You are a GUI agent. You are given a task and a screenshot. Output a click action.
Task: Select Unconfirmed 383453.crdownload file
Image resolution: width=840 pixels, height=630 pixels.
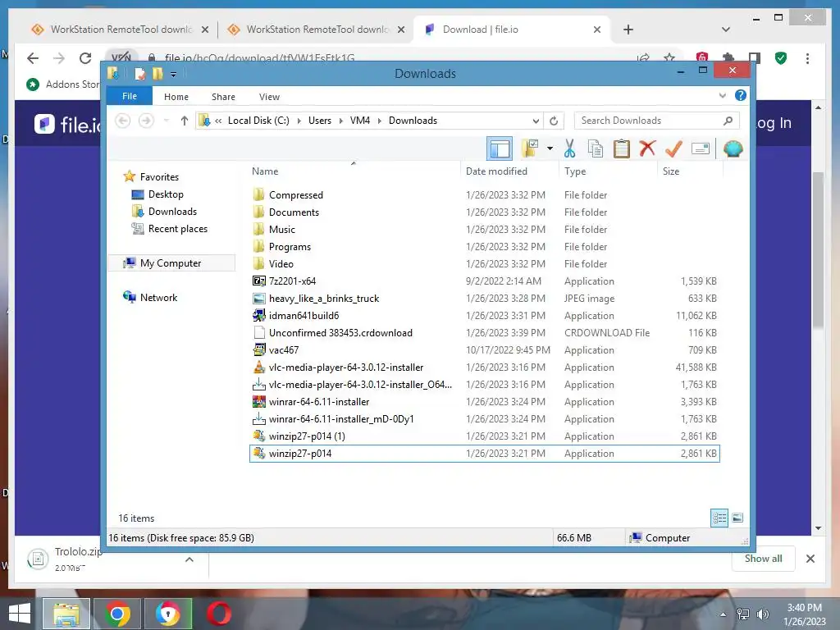tap(484, 333)
